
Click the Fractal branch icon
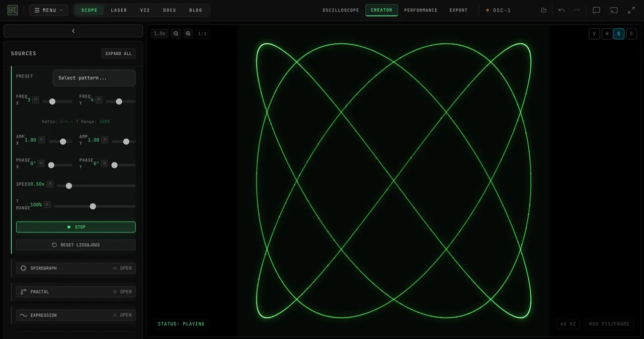click(x=23, y=292)
